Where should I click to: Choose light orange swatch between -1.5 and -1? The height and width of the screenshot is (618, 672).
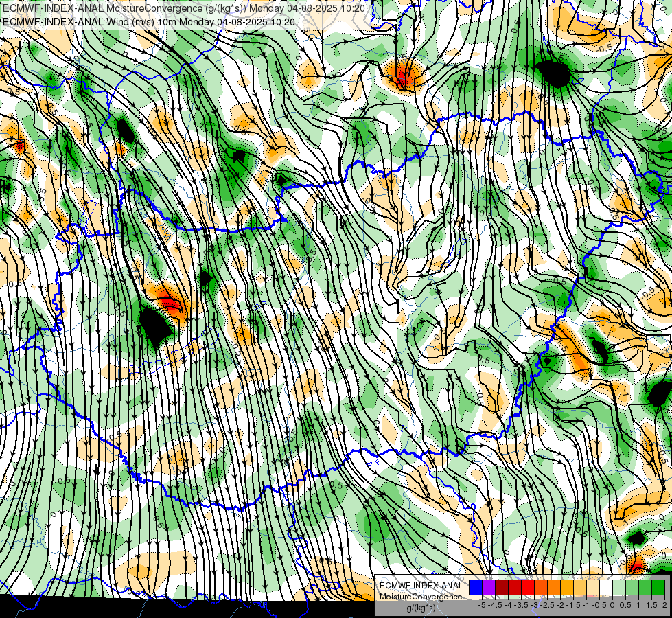coord(580,587)
